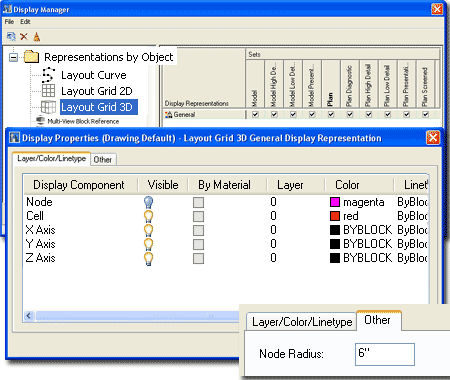Close the Display Properties dialog
Screen dimensions: 450x380
433,137
